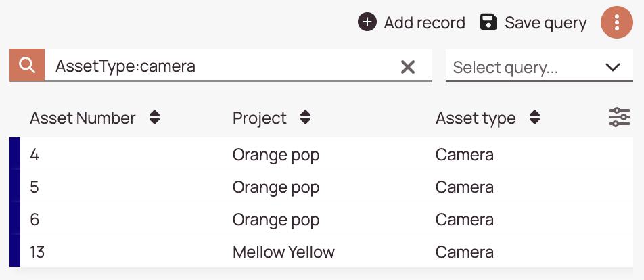Expand the Select query dropdown

[539, 66]
